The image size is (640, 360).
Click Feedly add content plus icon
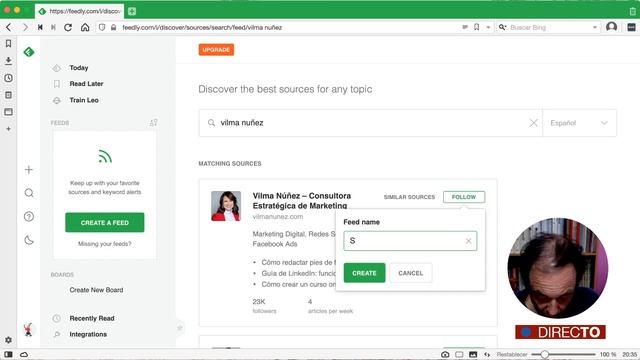[x=29, y=170]
